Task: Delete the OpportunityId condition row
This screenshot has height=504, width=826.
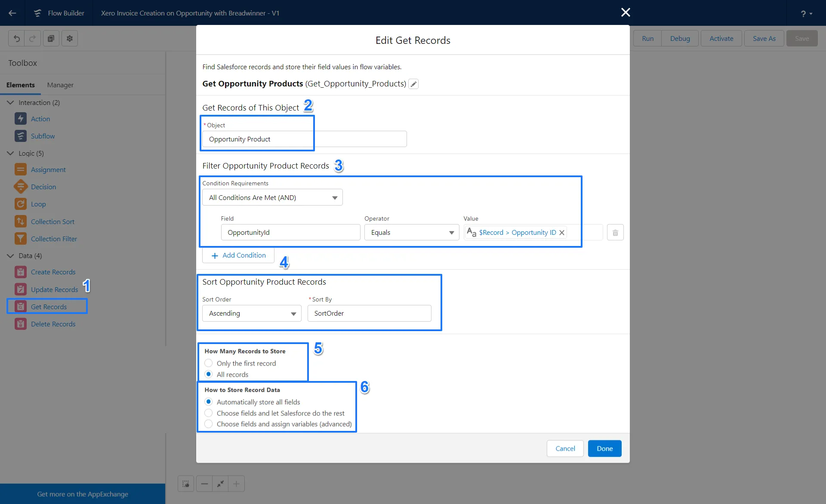Action: 615,233
